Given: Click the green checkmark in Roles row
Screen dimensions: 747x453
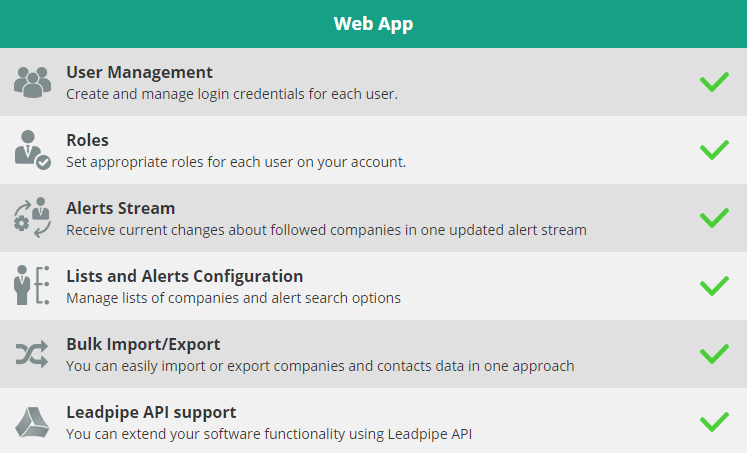Looking at the screenshot, I should pyautogui.click(x=714, y=150).
